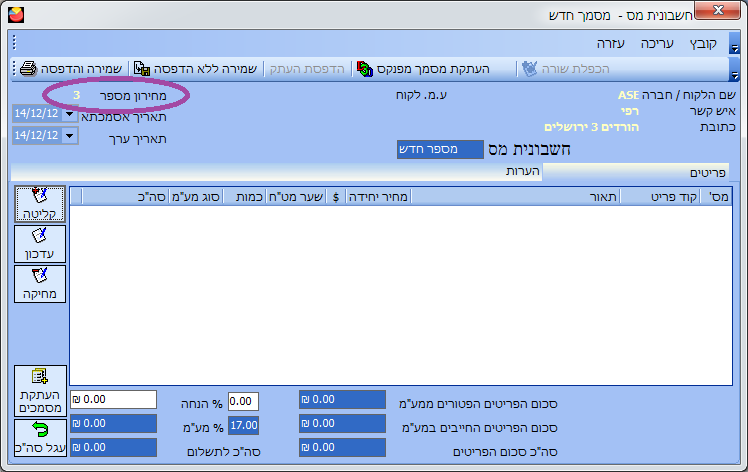This screenshot has height=472, width=748.
Task: Click the שמירה ללא הדפסה toolbar label
Action: (205, 69)
